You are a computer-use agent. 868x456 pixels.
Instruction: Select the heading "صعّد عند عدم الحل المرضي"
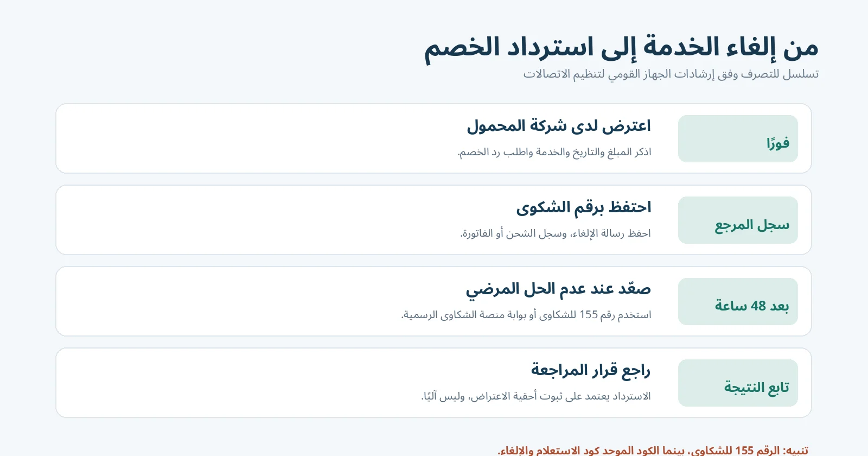point(558,289)
